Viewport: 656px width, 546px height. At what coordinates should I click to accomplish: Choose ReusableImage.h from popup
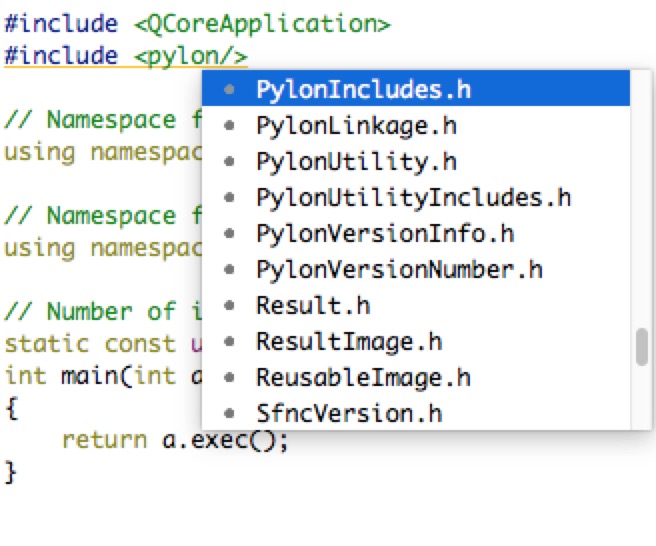tap(416, 377)
